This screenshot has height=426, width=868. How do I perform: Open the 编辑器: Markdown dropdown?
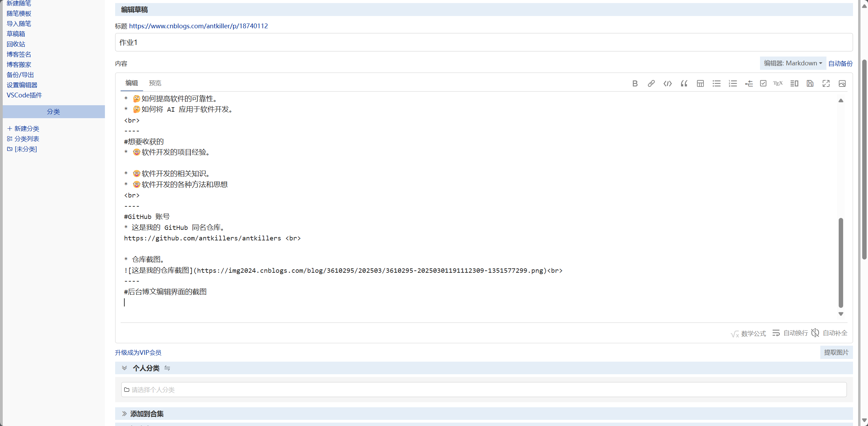click(793, 63)
